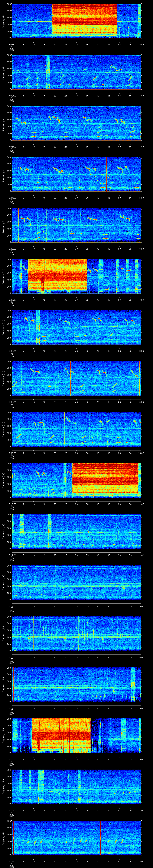Image resolution: width=153 pixels, height=868 pixels.
Task: Click the 7:00 end time label
Action: click(x=141, y=300)
